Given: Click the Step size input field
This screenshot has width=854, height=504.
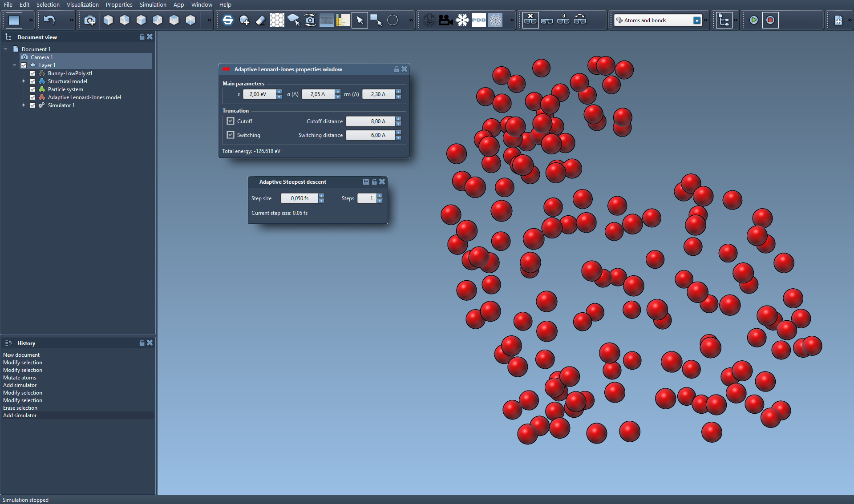Looking at the screenshot, I should (x=299, y=198).
